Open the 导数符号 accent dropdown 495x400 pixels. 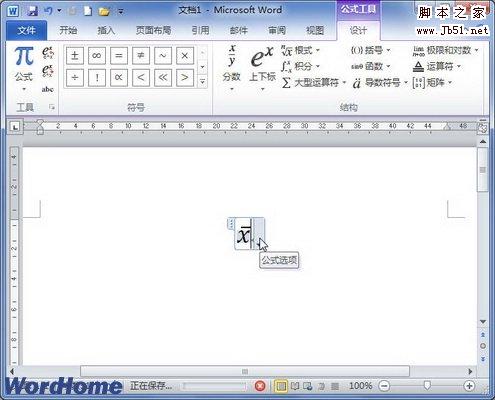tap(380, 82)
